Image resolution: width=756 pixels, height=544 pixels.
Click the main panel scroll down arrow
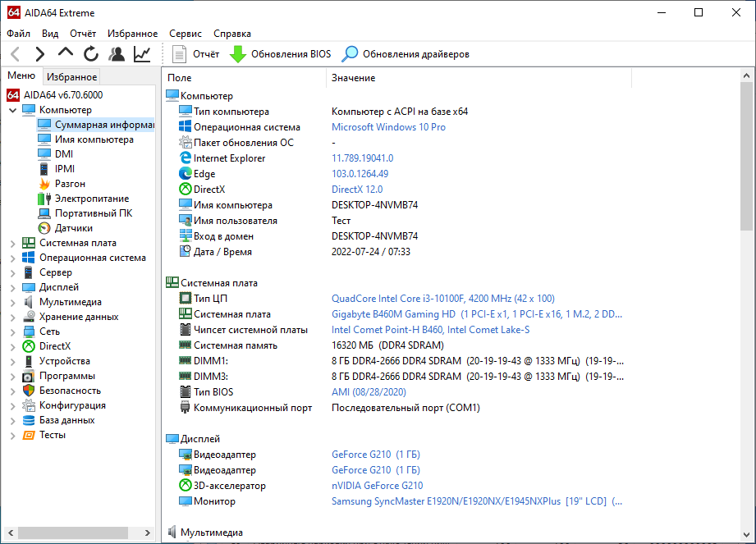click(746, 535)
